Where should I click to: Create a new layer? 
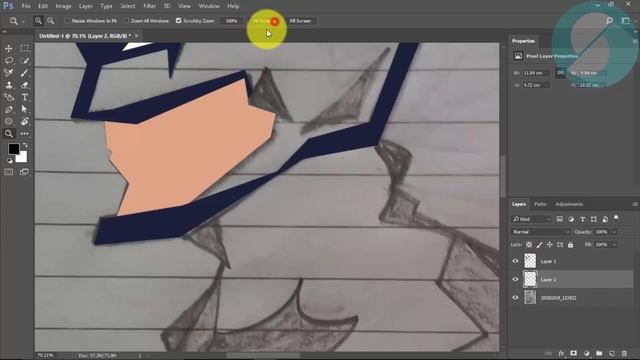point(611,353)
